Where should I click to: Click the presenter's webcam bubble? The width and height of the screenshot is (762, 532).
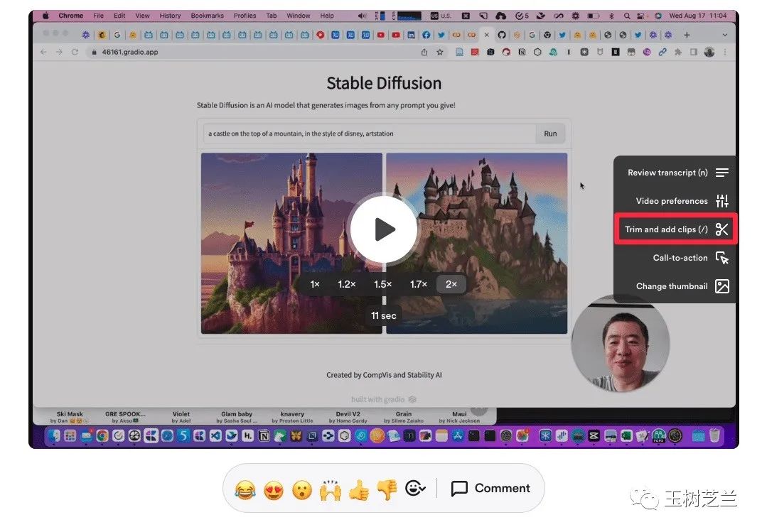coord(621,343)
